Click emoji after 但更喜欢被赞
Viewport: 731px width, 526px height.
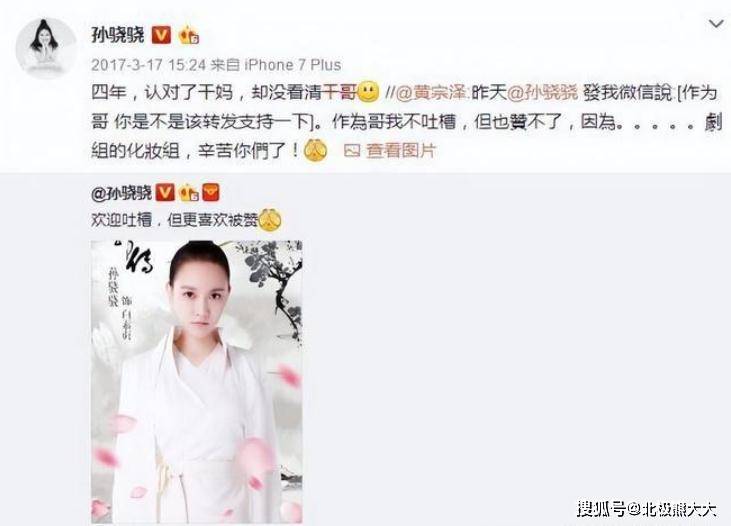click(x=270, y=220)
